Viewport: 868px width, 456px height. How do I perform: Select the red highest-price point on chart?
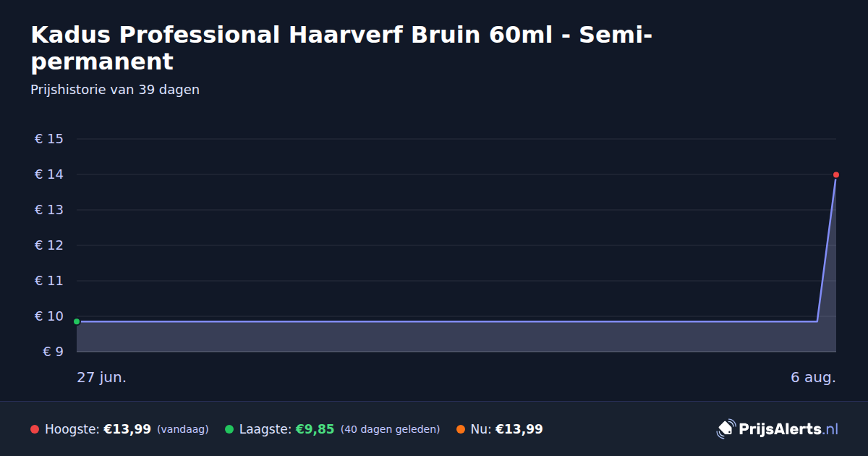836,174
